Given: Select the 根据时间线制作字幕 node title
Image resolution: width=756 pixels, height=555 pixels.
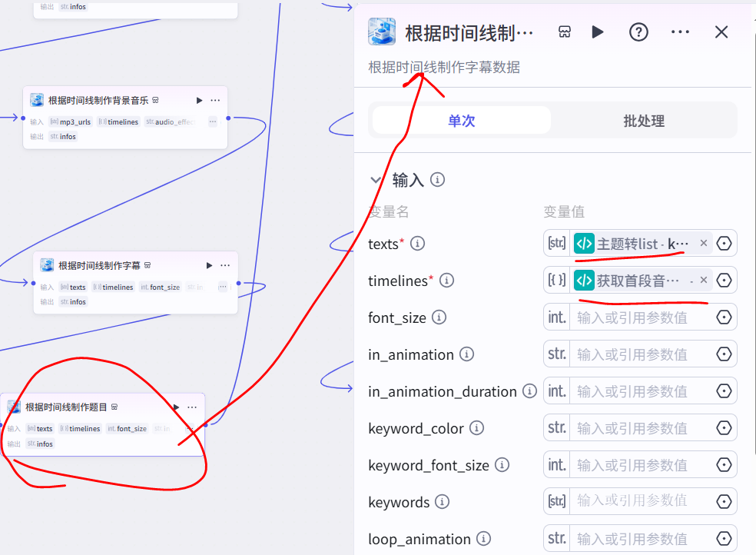Looking at the screenshot, I should (99, 266).
